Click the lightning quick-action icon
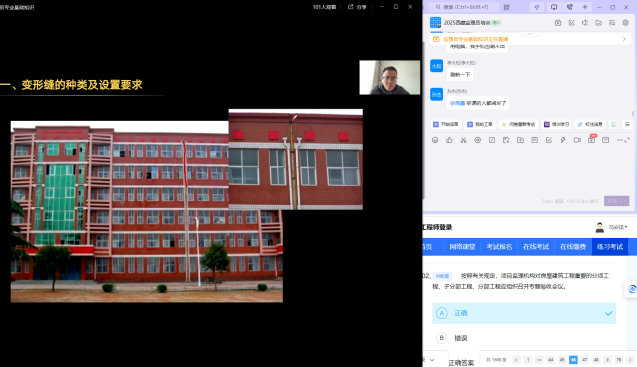 563,140
